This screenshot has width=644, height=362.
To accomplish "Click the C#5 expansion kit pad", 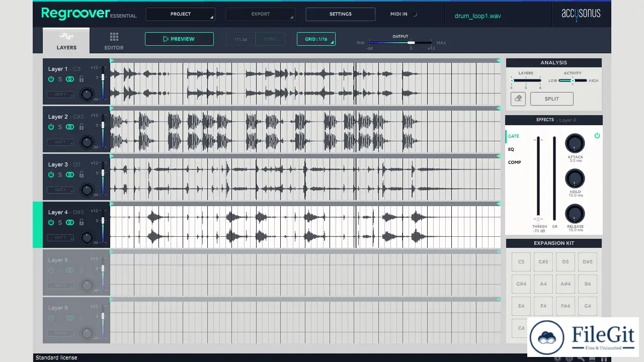I will 543,262.
